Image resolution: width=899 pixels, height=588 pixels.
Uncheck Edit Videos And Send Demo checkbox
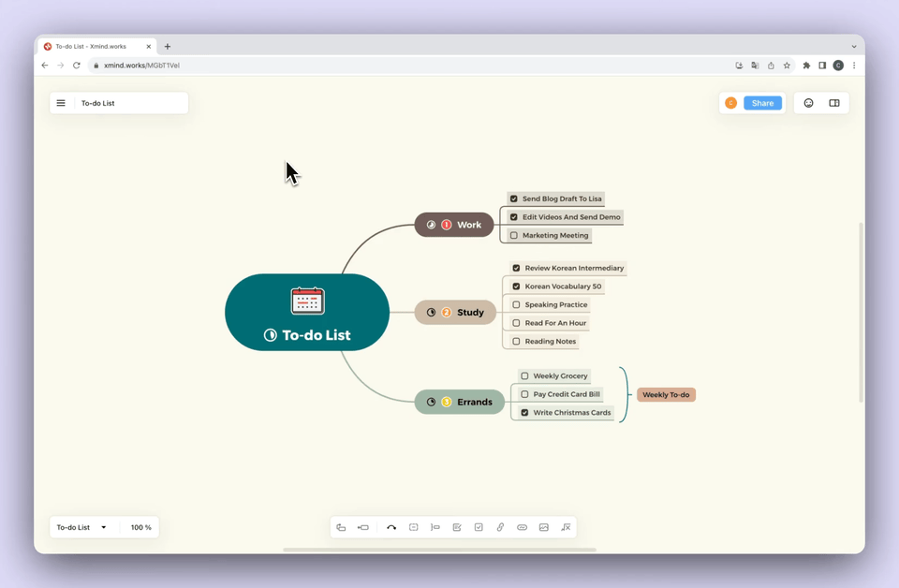pyautogui.click(x=514, y=217)
